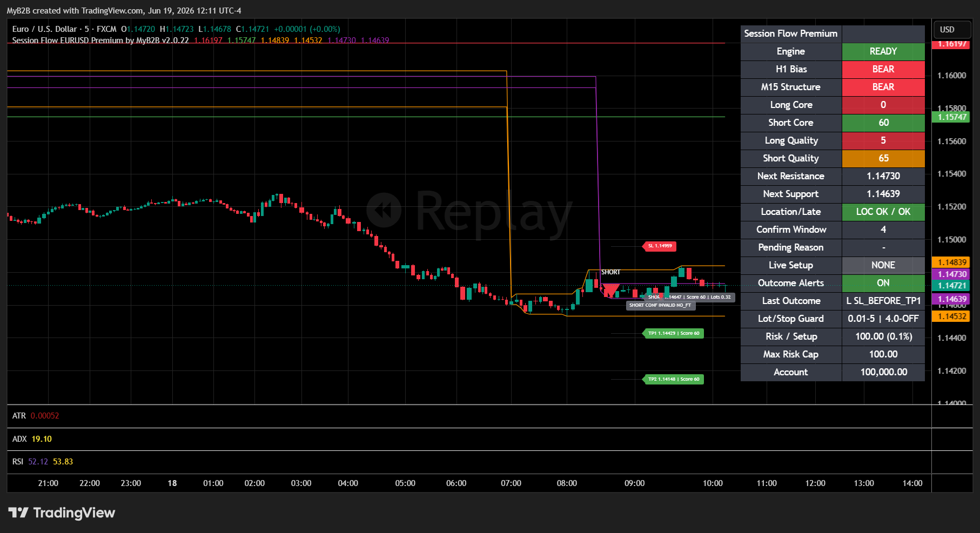
Task: Click the TradingView logo at bottom left
Action: tap(62, 512)
